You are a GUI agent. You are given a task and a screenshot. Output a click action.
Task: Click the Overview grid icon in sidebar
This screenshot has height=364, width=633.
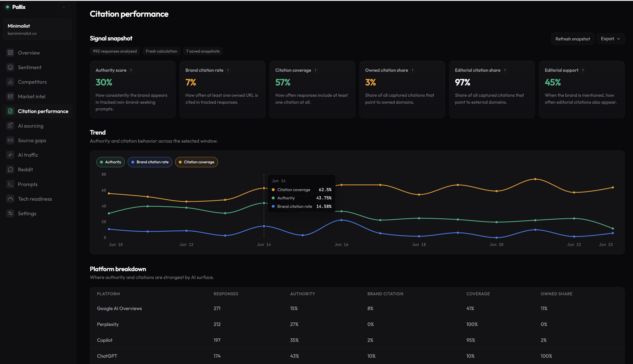tap(10, 53)
